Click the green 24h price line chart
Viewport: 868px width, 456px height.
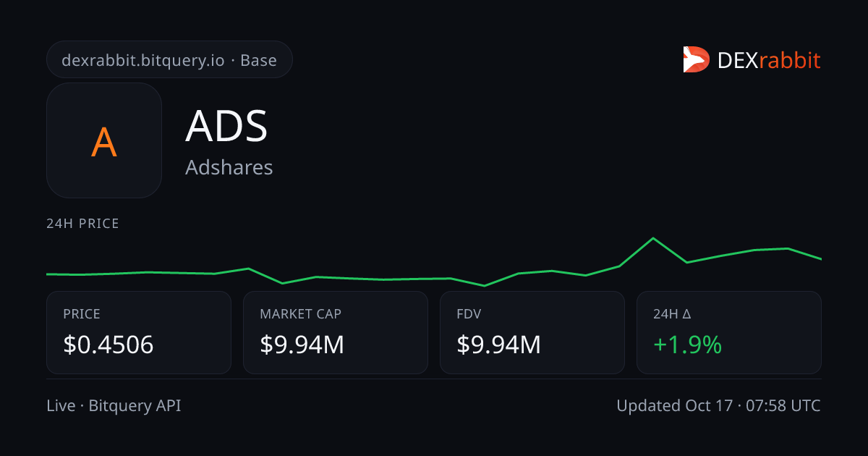[434, 261]
